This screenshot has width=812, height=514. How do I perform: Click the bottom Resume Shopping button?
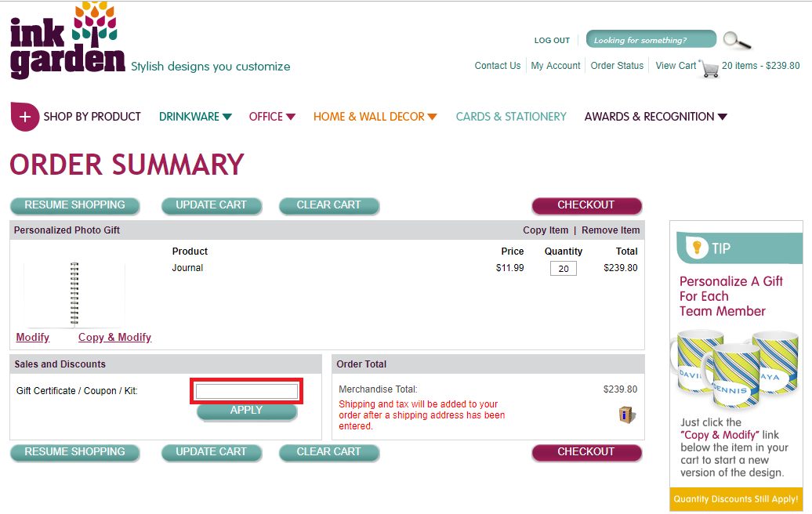click(74, 452)
